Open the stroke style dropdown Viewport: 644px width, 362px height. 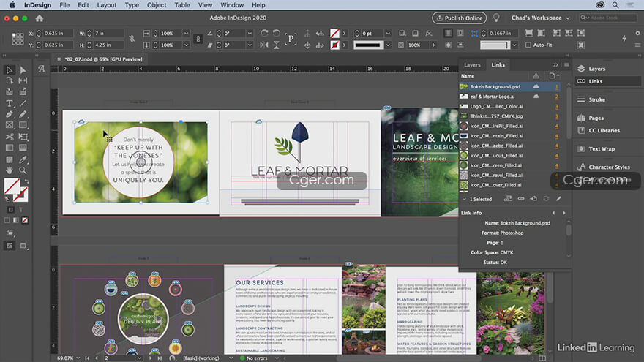387,45
